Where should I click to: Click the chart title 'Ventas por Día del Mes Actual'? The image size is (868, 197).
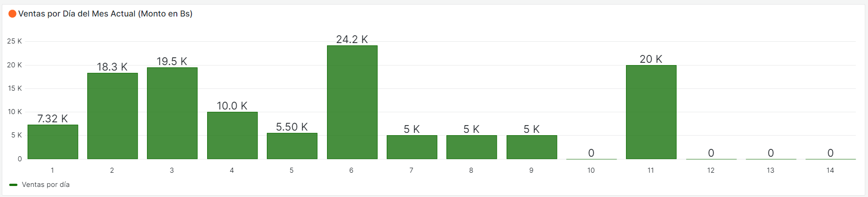[105, 14]
